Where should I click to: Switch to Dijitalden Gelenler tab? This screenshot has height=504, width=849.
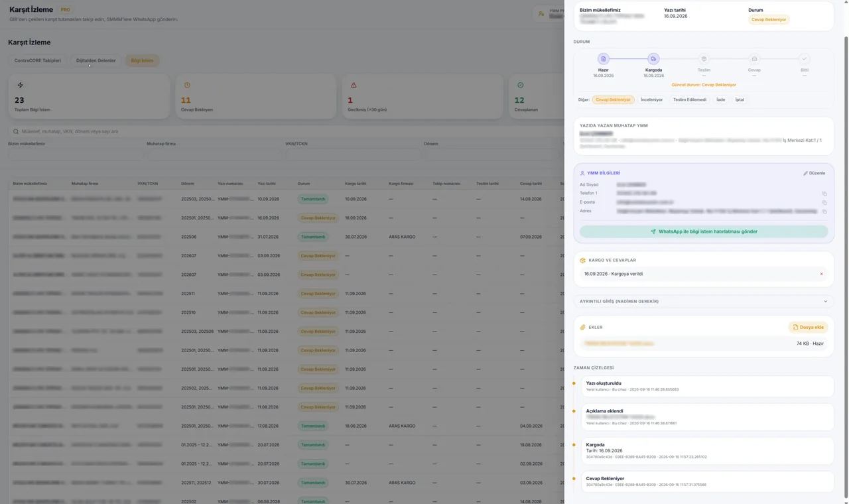[96, 60]
